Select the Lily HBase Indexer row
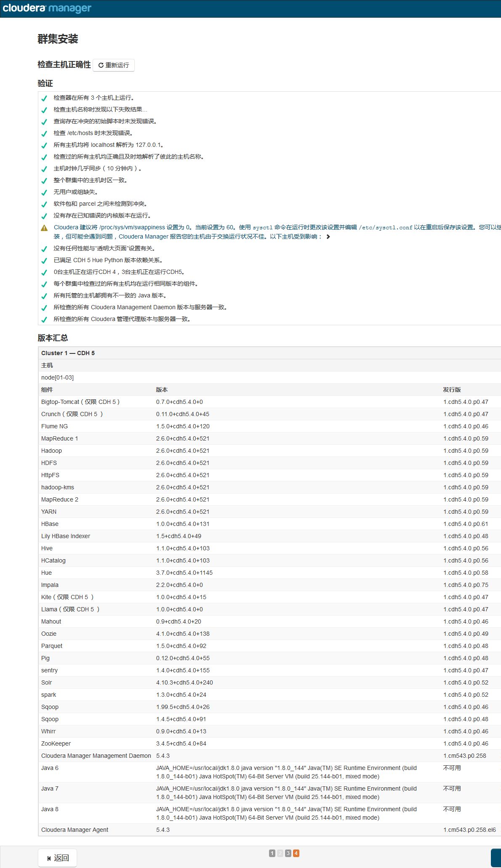The width and height of the screenshot is (501, 868). 269,536
